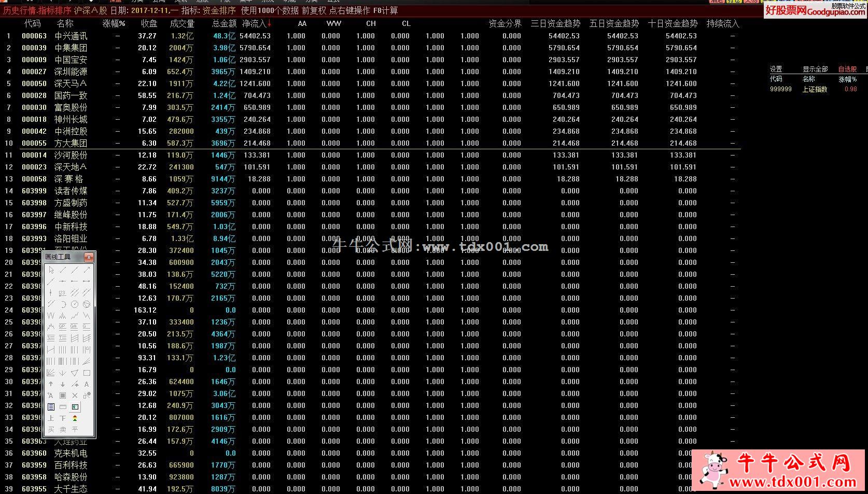The height and width of the screenshot is (494, 868).
Task: Open the 显示全部 tab
Action: tap(815, 69)
